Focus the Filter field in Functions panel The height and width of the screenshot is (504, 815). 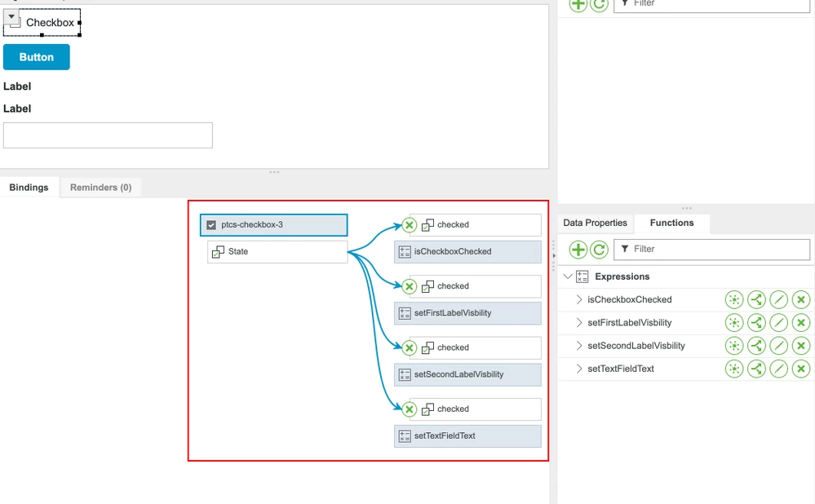[712, 250]
